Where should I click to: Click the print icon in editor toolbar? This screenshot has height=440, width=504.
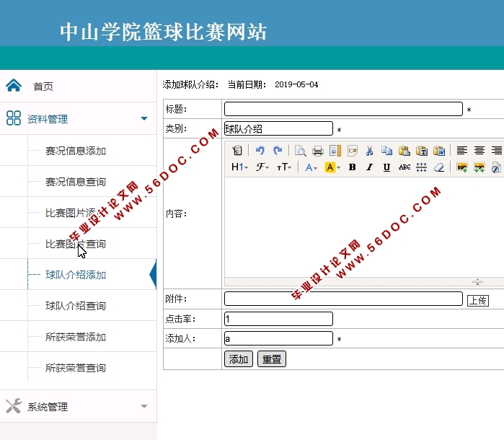[x=317, y=150]
